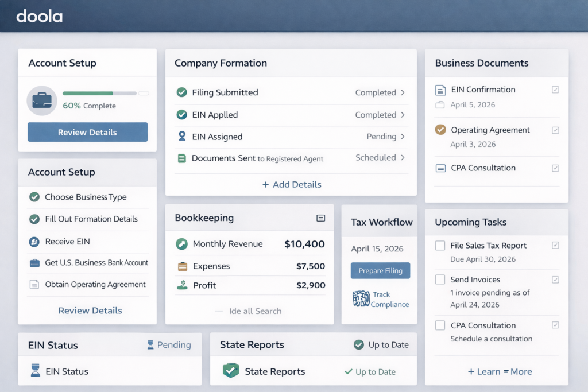This screenshot has width=588, height=392.
Task: Click the 60% Complete progress bar
Action: 99,93
